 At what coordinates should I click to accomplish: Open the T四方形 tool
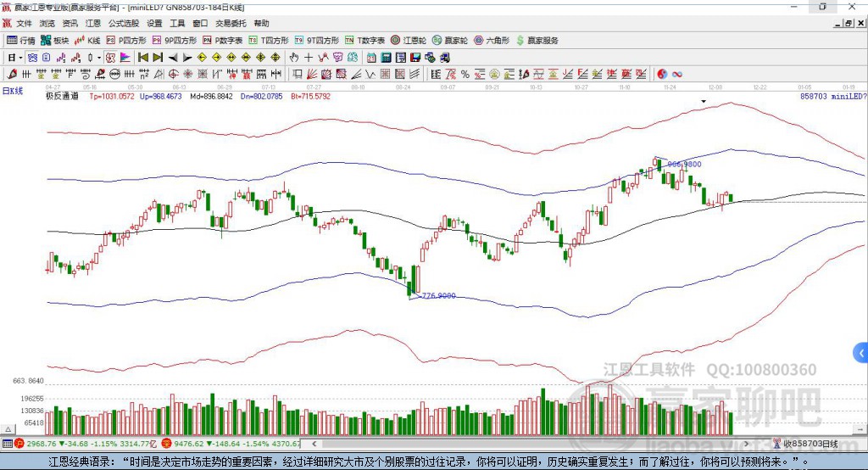click(x=269, y=41)
